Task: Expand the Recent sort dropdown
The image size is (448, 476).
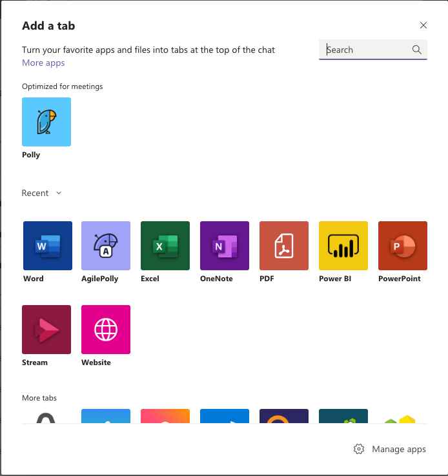Action: pyautogui.click(x=42, y=193)
